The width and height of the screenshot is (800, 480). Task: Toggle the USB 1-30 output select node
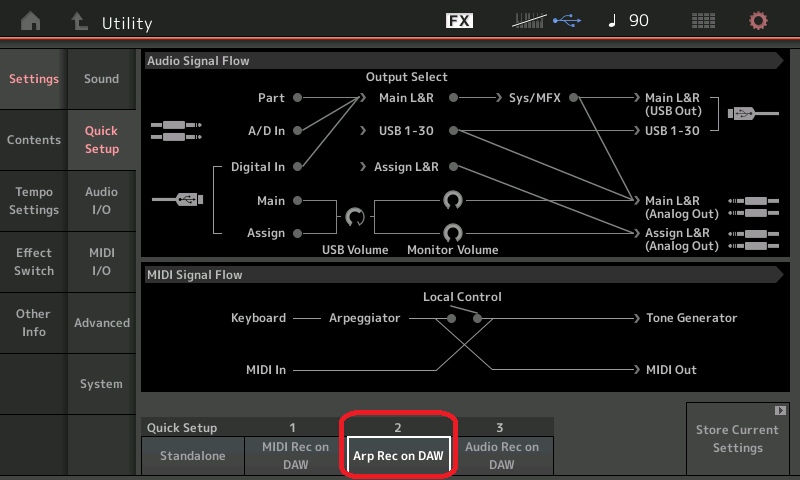453,131
